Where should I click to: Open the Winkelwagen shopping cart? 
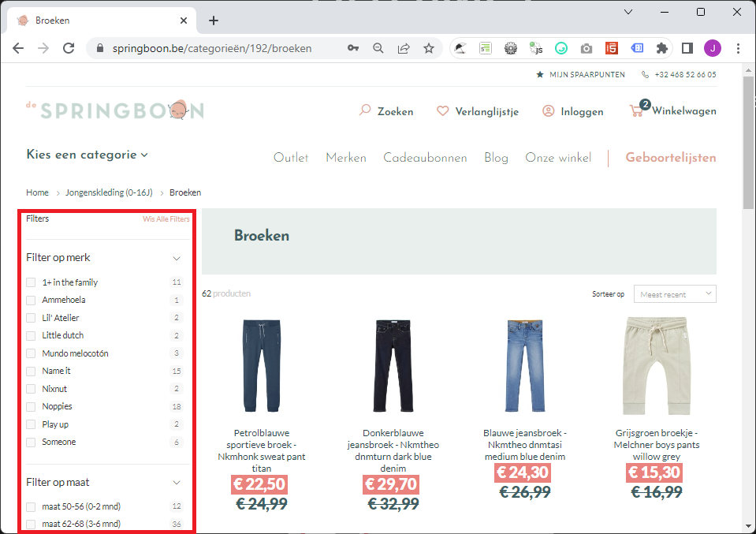click(672, 110)
